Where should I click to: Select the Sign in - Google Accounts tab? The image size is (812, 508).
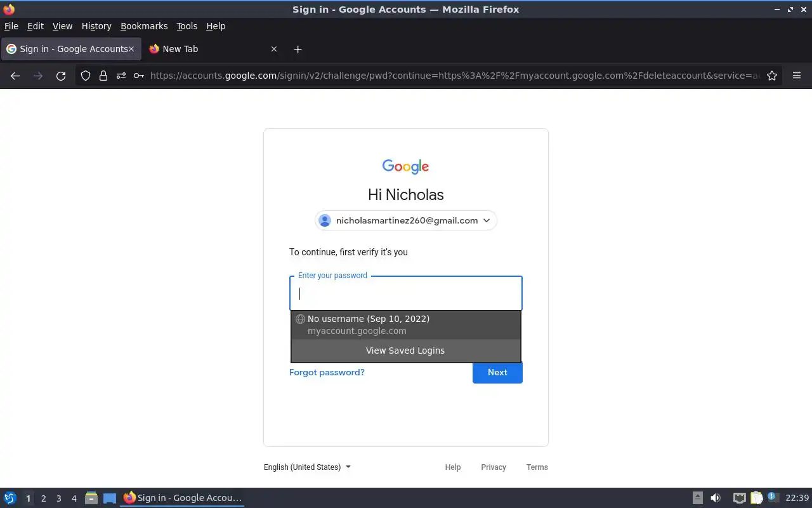pos(71,49)
